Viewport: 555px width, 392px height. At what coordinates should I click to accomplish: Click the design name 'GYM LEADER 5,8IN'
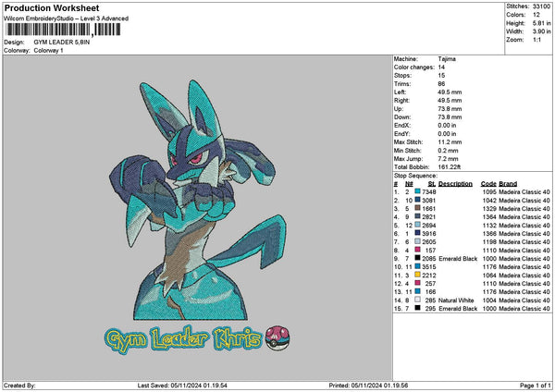(x=62, y=43)
